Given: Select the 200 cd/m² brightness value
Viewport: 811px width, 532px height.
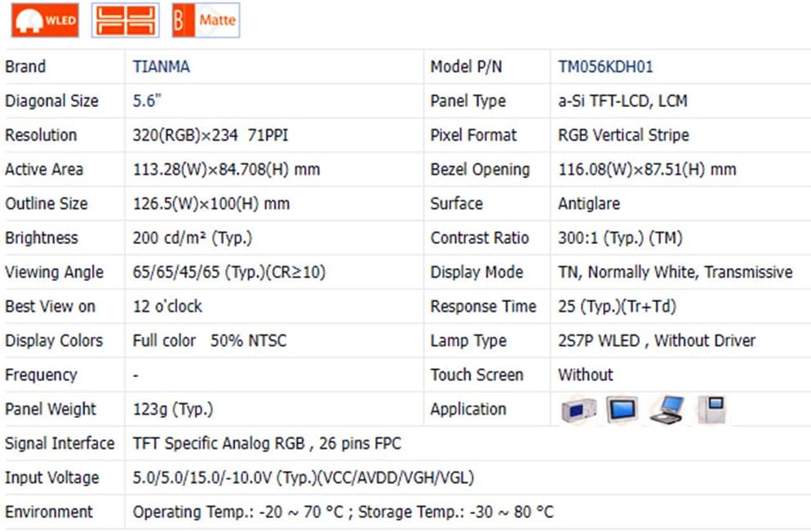Looking at the screenshot, I should tap(193, 237).
